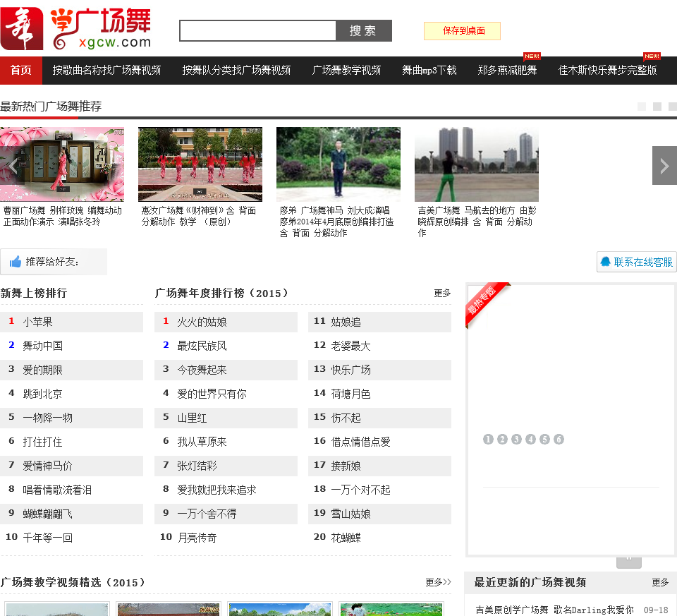Image resolution: width=677 pixels, height=616 pixels.
Task: Focus the search input box
Action: click(258, 30)
